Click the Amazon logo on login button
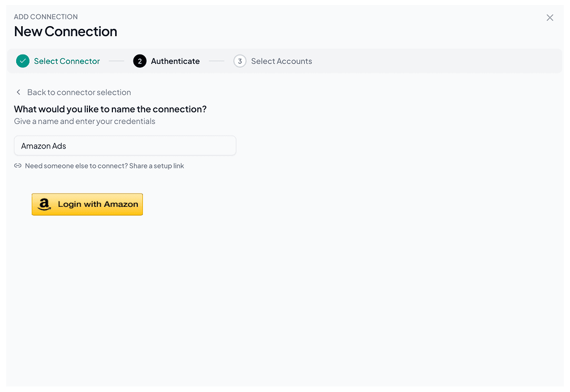 [x=44, y=205]
